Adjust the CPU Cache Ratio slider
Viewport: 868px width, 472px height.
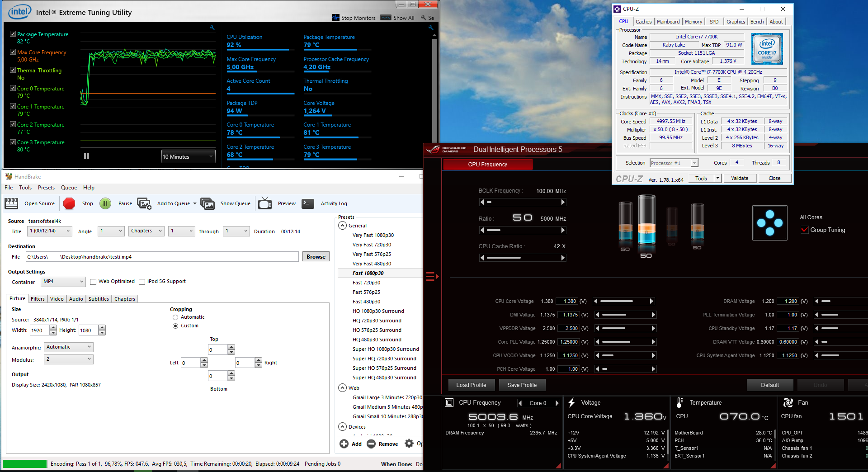pyautogui.click(x=523, y=258)
